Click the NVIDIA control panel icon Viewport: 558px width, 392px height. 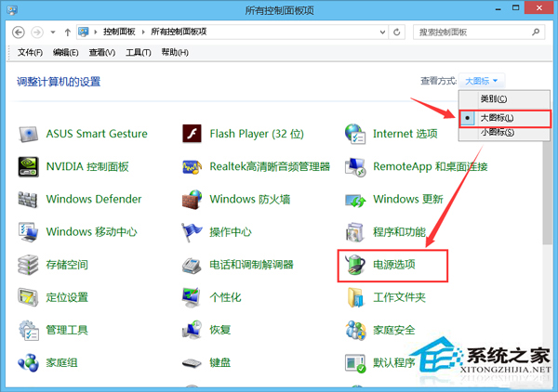click(28, 166)
